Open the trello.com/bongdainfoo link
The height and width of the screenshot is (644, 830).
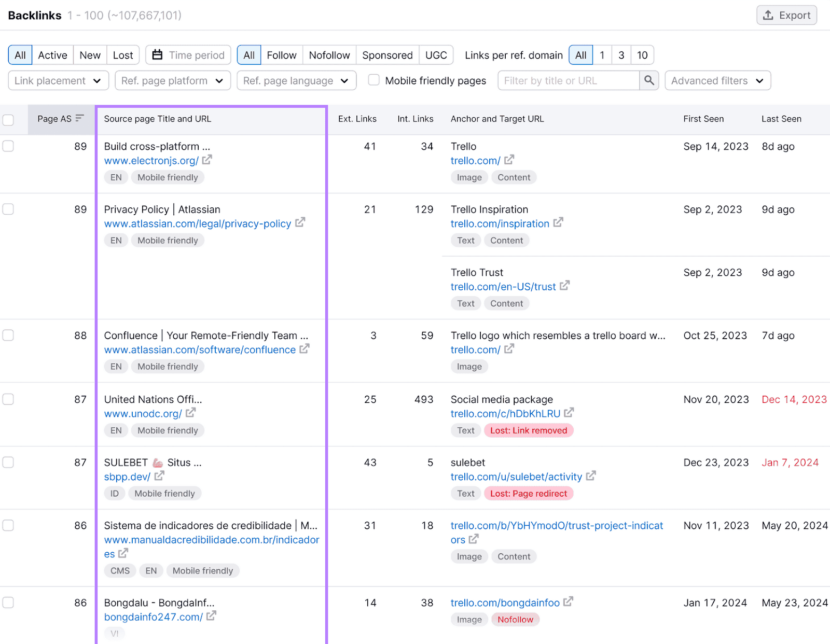point(505,603)
